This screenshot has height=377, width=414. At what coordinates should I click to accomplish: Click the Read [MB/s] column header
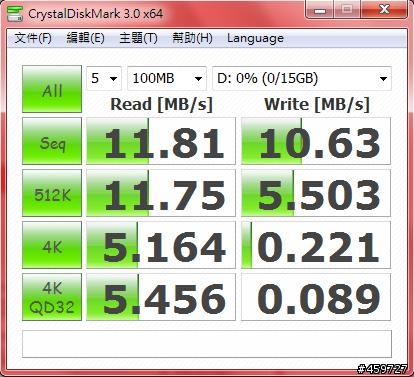(161, 105)
